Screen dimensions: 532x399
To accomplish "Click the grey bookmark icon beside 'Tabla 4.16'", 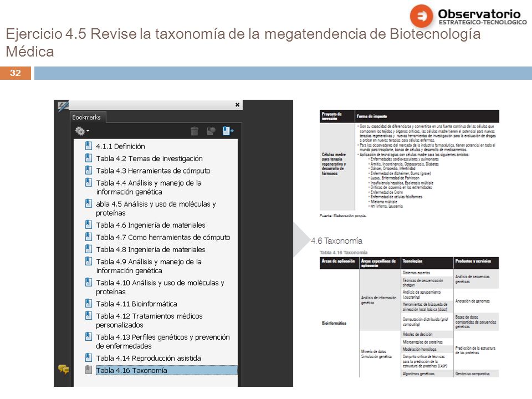I will click(89, 370).
